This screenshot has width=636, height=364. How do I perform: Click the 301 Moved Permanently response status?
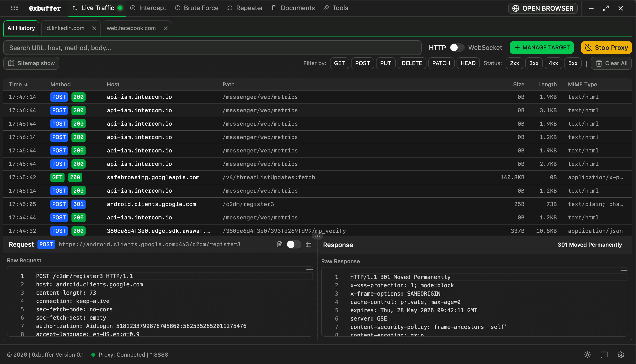click(x=590, y=245)
